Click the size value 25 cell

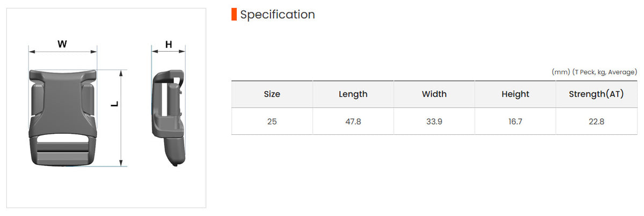click(x=272, y=121)
